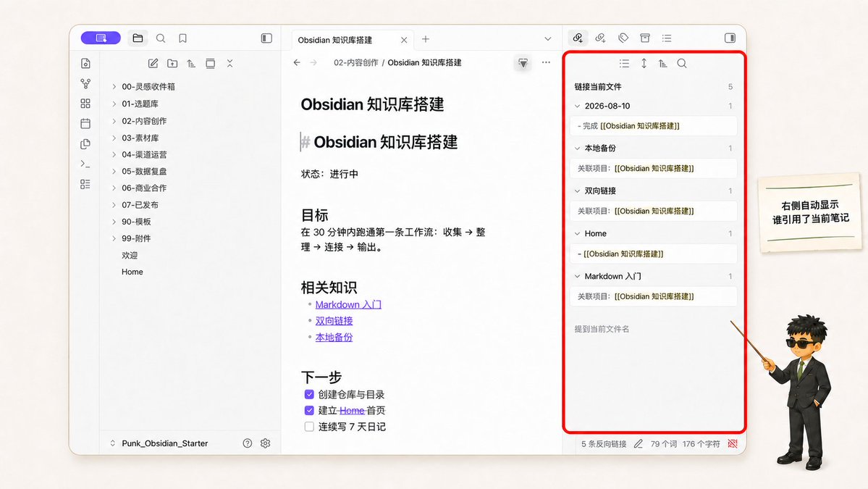
Task: Open the search tab in left sidebar
Action: pos(161,38)
